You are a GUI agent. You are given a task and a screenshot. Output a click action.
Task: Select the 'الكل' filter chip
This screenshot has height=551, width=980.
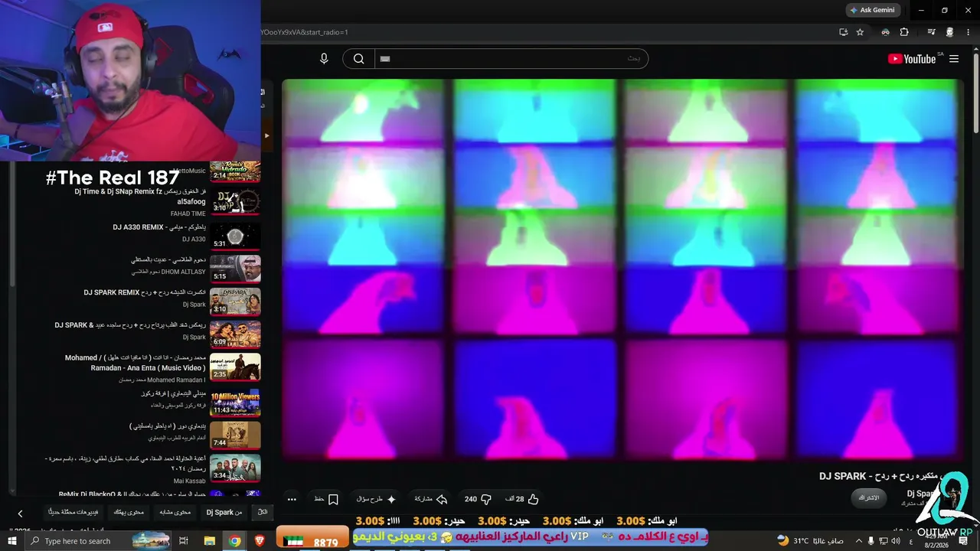(x=263, y=513)
